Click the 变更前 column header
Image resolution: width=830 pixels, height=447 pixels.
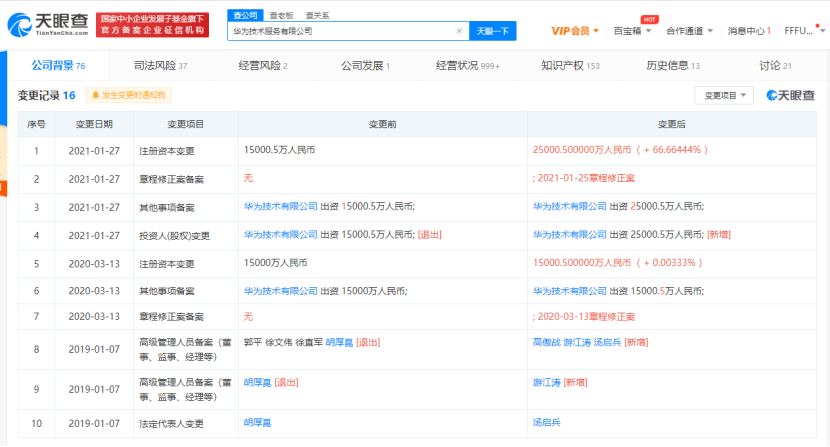point(382,124)
